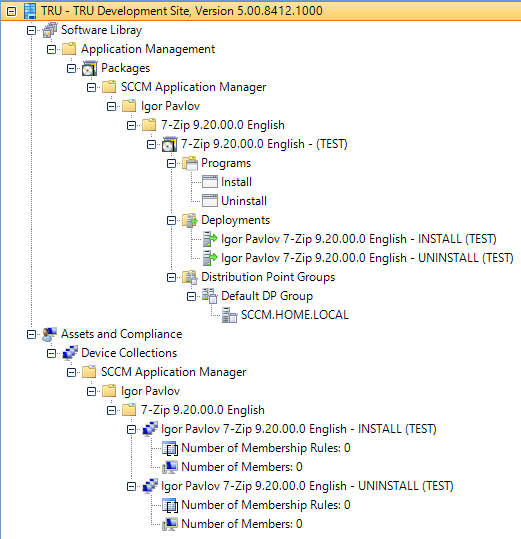
Task: Select the Igor Pavlov folder under Packages
Action: (x=170, y=106)
